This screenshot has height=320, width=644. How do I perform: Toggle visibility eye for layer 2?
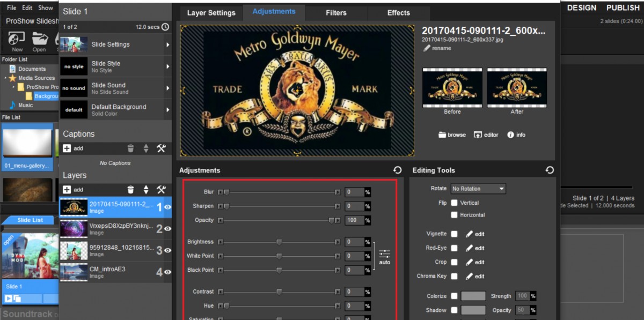click(x=167, y=229)
